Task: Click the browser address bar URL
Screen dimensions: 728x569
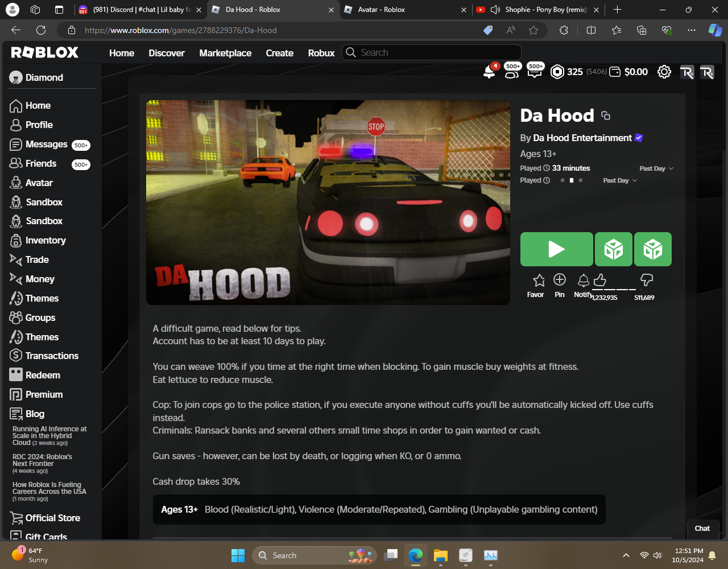Action: click(181, 30)
